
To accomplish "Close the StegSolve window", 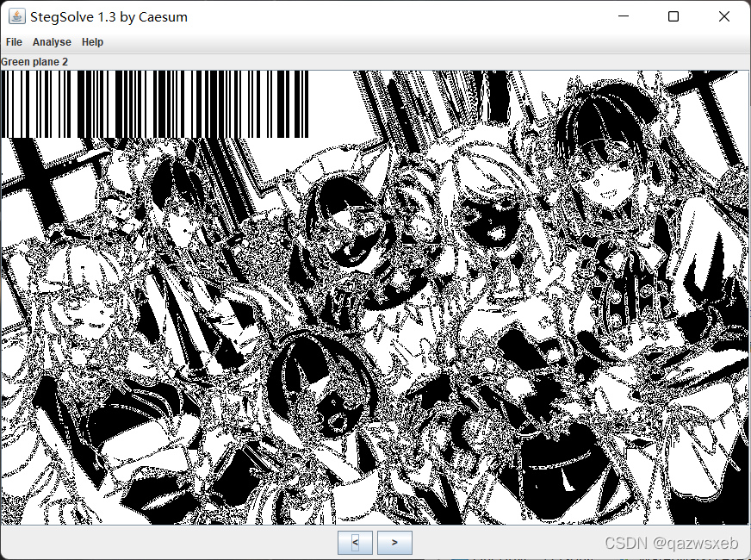I will pyautogui.click(x=724, y=16).
